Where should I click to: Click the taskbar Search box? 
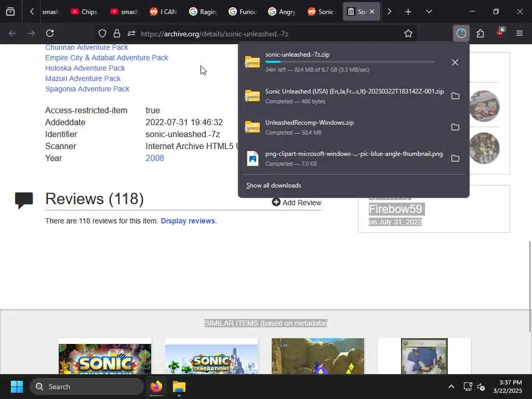point(87,387)
